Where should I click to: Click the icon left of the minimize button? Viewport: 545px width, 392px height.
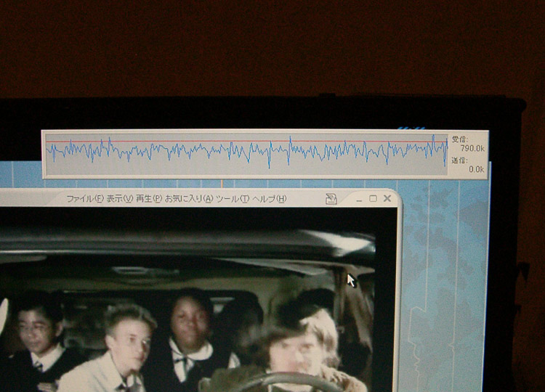pyautogui.click(x=331, y=199)
